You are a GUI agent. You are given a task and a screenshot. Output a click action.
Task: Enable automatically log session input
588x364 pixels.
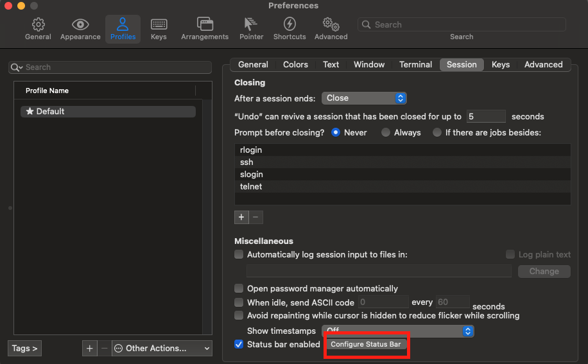239,254
